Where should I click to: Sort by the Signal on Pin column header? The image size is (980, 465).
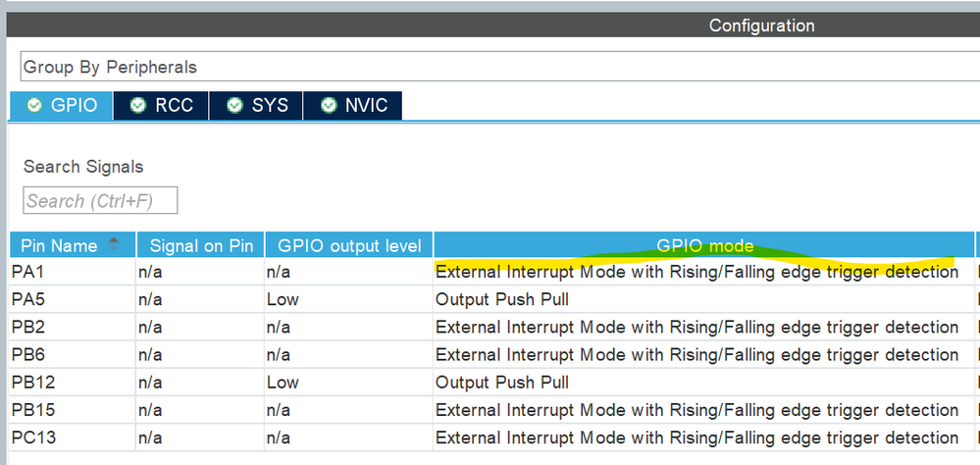(x=201, y=245)
